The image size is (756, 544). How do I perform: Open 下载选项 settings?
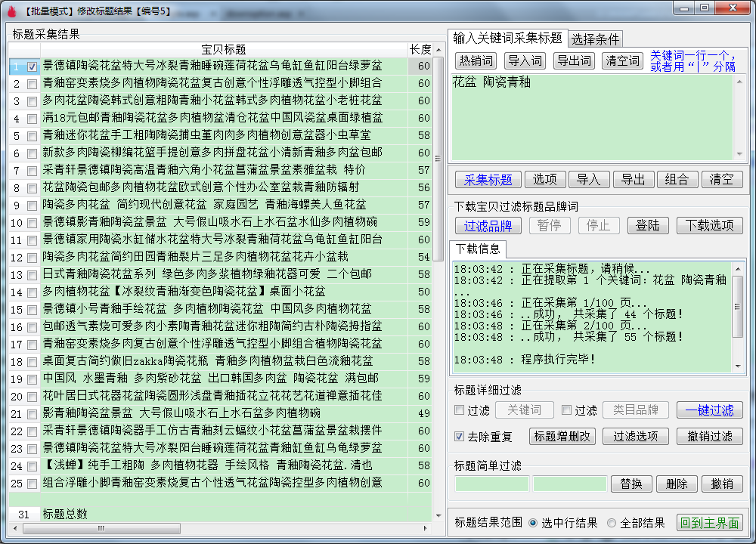click(x=709, y=225)
